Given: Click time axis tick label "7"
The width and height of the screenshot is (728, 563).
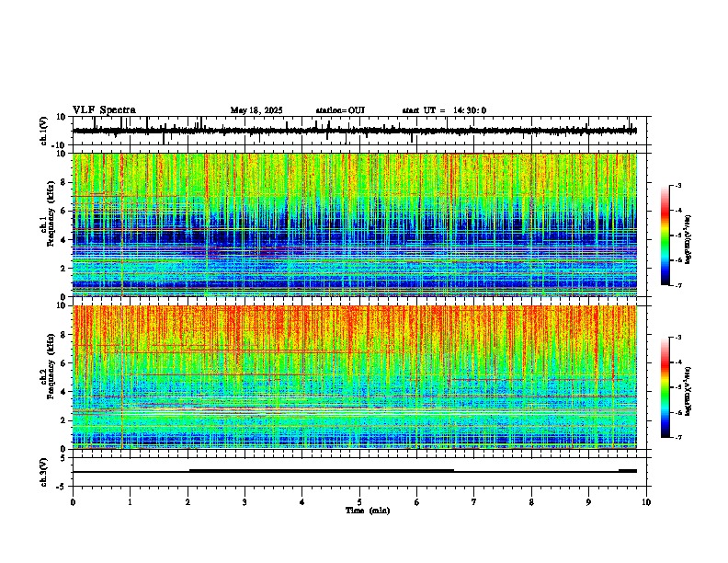Looking at the screenshot, I should click(x=474, y=502).
